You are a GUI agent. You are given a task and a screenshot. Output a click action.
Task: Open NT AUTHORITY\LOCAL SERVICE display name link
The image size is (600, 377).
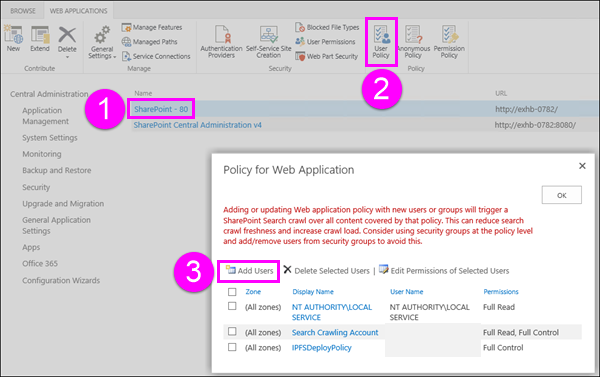[332, 312]
